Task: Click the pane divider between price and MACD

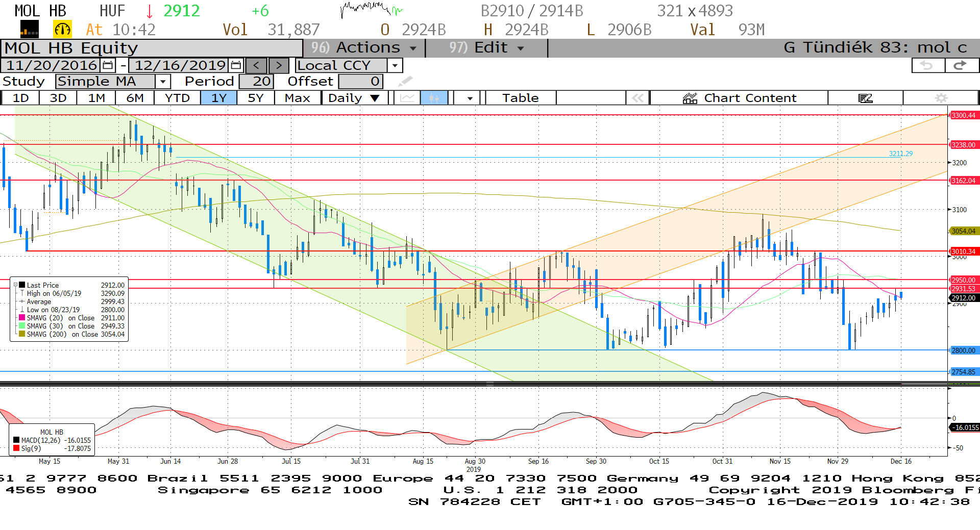Action: (x=489, y=384)
